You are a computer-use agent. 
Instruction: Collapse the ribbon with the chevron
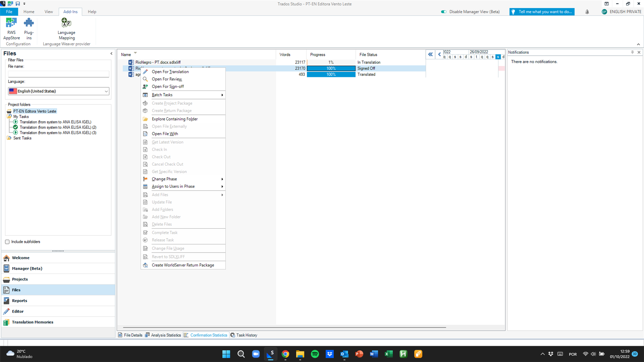(x=638, y=44)
